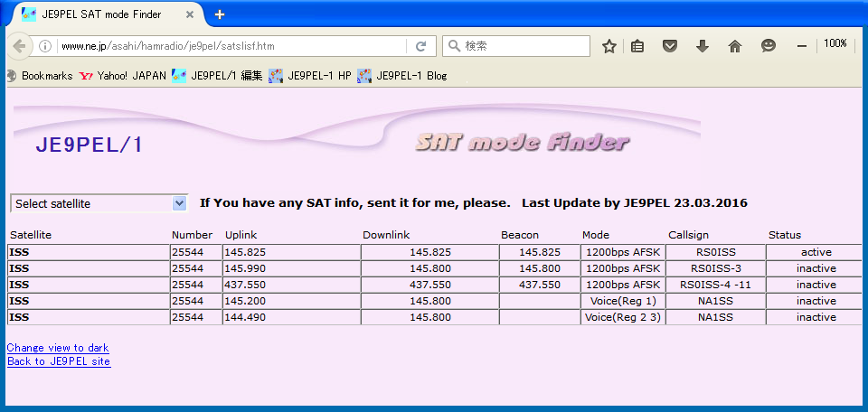Open the JE9PEL-1 Blog bookmark
The width and height of the screenshot is (868, 412).
point(401,76)
